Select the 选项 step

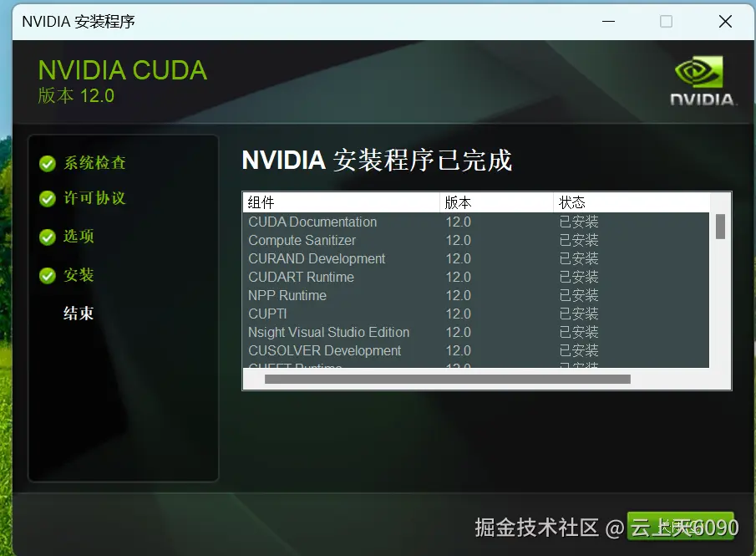coord(79,237)
